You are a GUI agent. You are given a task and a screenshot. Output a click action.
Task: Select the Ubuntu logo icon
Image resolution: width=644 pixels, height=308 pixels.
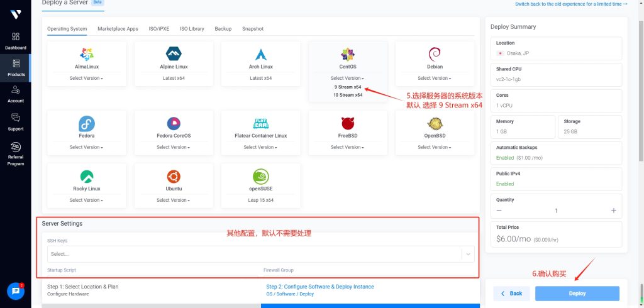tap(174, 177)
